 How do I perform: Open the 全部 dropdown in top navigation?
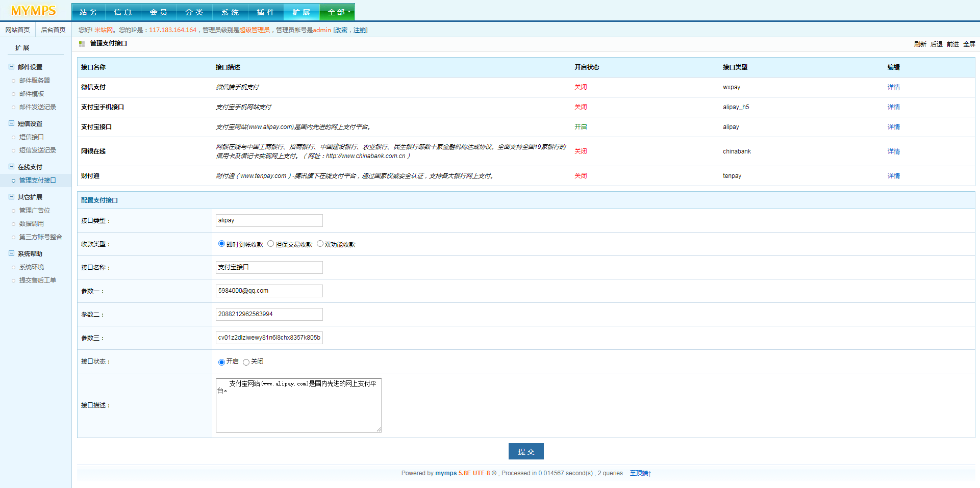(337, 12)
